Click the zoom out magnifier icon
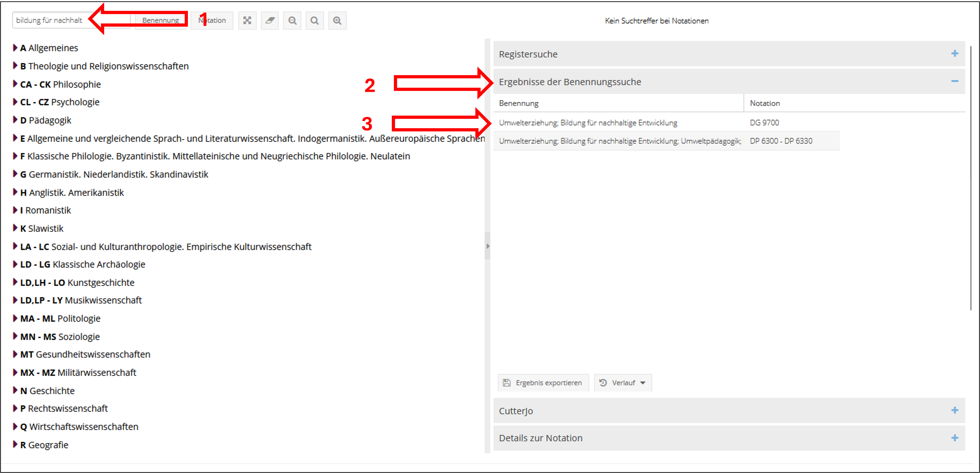This screenshot has height=473, width=980. tap(292, 21)
